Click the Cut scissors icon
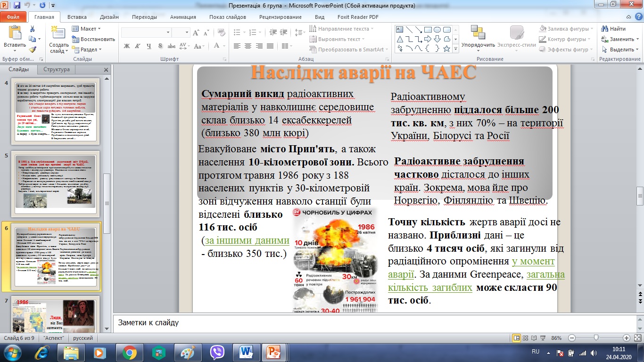 pos(32,29)
